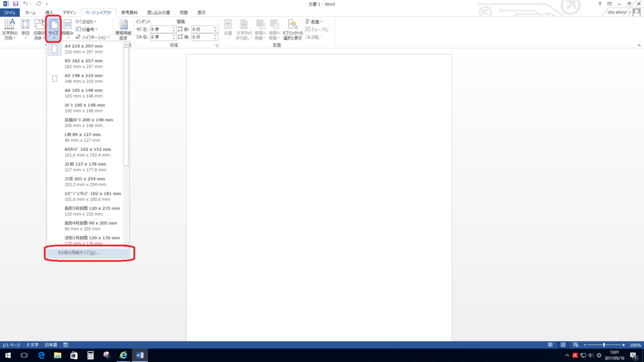This screenshot has width=644, height=362.
Task: Open the 余白 margins menu
Action: tap(25, 29)
